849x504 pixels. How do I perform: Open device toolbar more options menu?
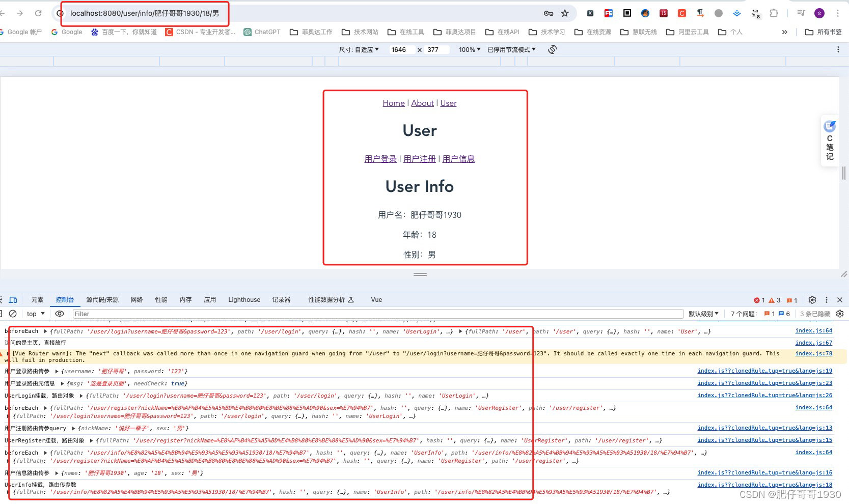[x=838, y=49]
